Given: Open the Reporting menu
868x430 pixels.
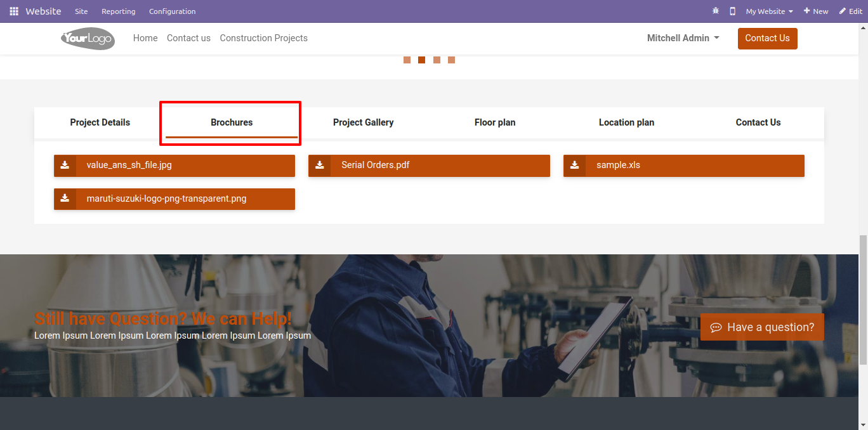Looking at the screenshot, I should pyautogui.click(x=118, y=11).
